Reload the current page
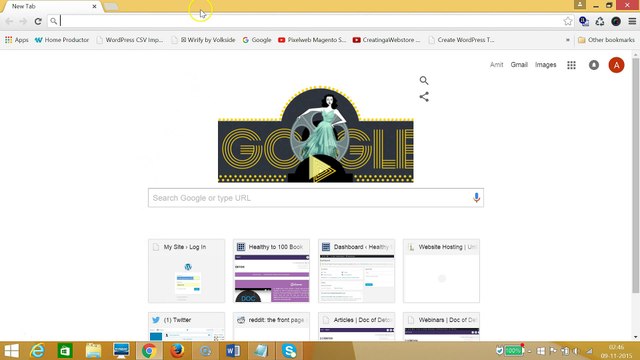 (x=38, y=21)
